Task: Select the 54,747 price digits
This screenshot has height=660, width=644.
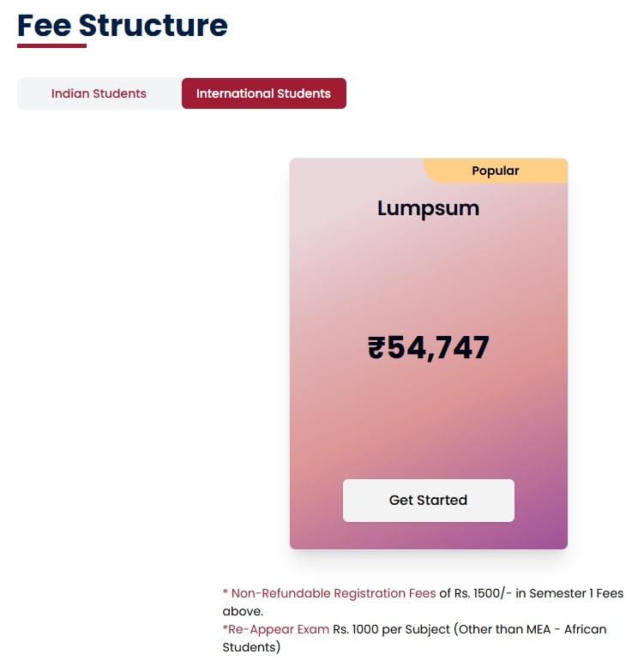Action: pyautogui.click(x=438, y=347)
